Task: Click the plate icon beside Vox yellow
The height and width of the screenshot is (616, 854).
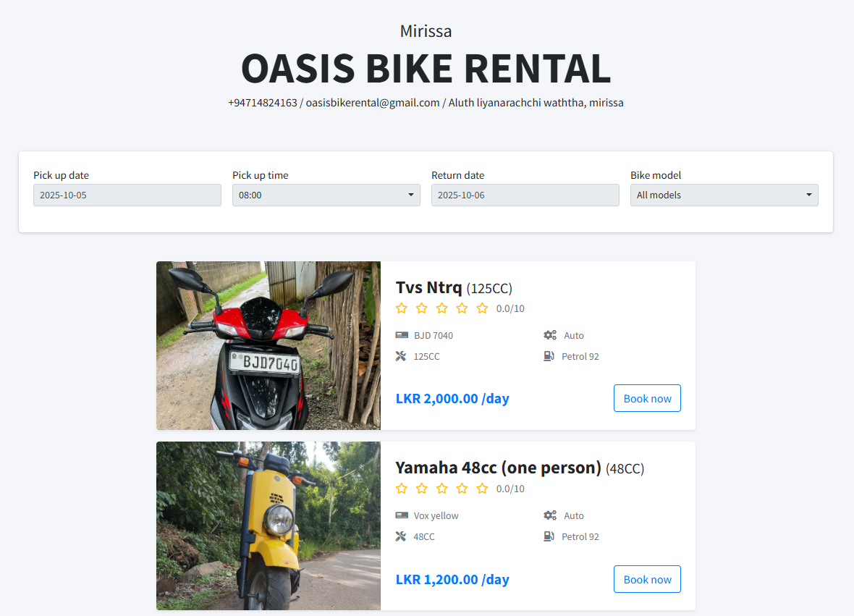Action: 402,515
